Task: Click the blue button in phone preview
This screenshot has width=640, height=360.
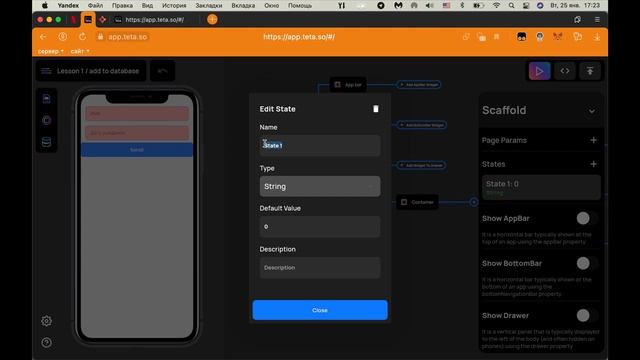Action: coord(137,150)
